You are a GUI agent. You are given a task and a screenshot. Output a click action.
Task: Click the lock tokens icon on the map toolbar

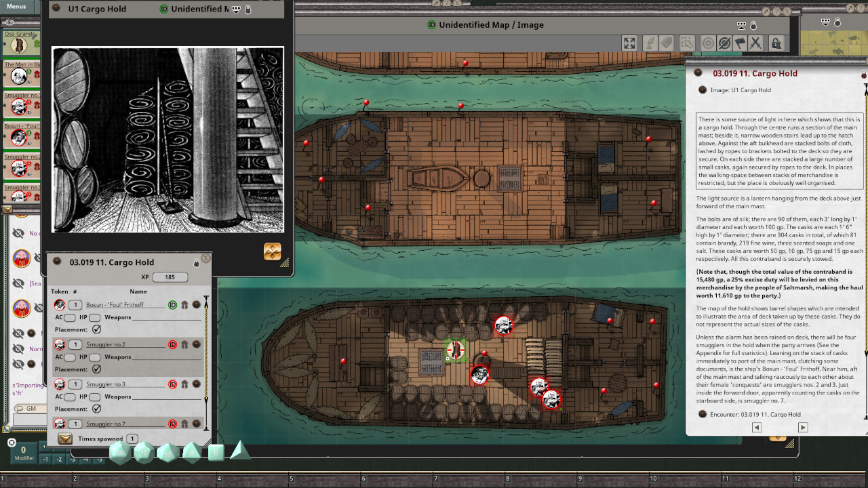pos(776,43)
